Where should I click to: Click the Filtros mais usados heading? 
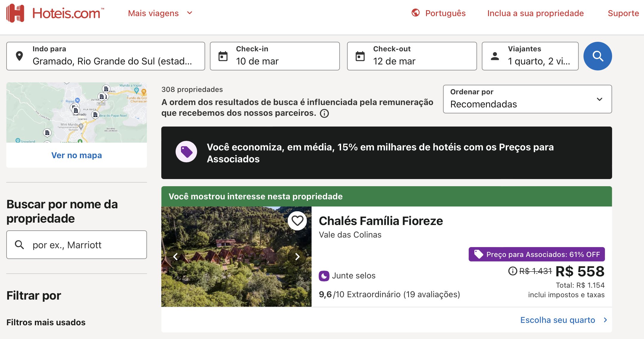click(46, 322)
